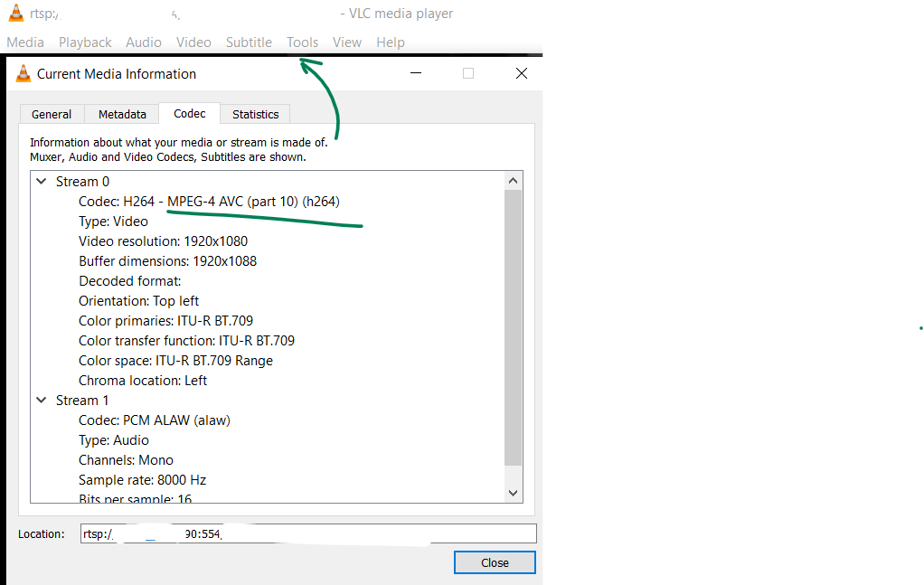Close dialog with the X title bar icon
Image resolution: width=924 pixels, height=585 pixels.
point(521,74)
